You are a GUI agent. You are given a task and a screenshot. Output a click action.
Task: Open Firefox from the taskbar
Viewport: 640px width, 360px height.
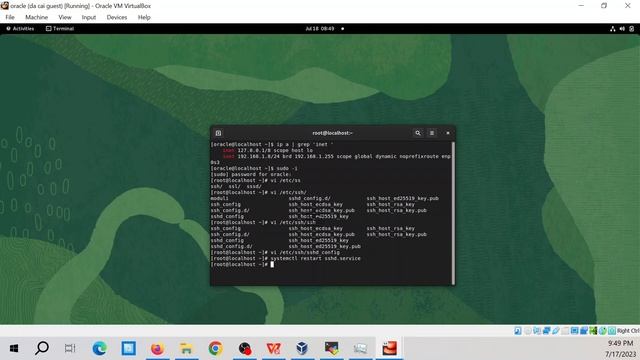(x=158, y=348)
